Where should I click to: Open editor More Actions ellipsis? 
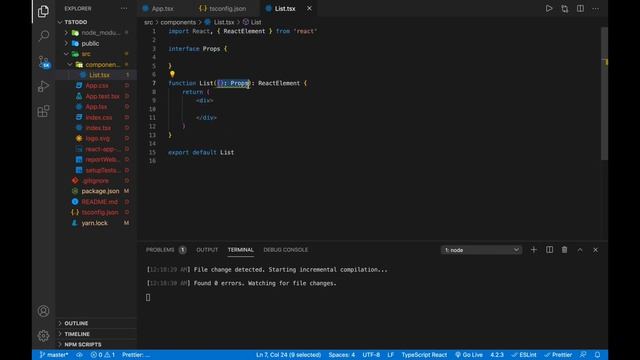[596, 9]
